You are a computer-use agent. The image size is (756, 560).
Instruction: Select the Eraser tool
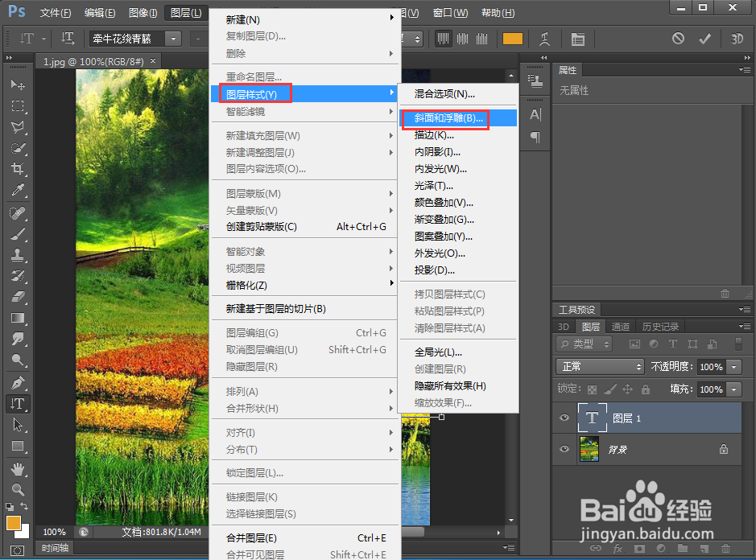point(18,297)
